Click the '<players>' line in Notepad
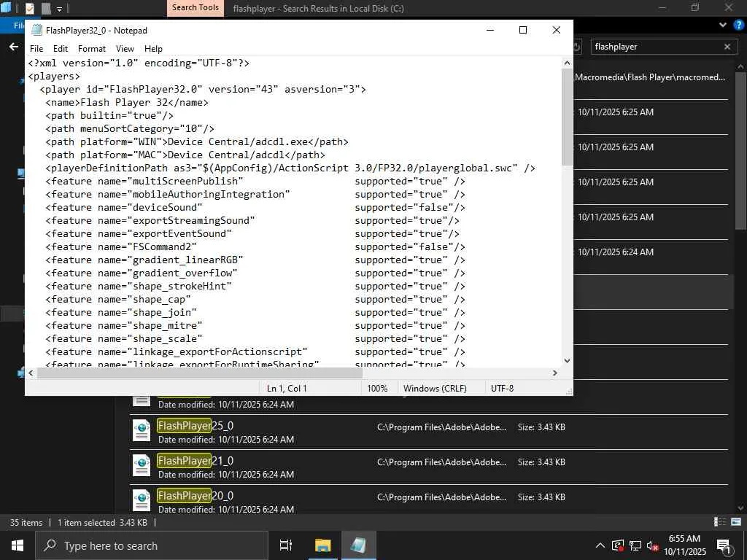Viewport: 747px width, 560px height. pos(54,76)
